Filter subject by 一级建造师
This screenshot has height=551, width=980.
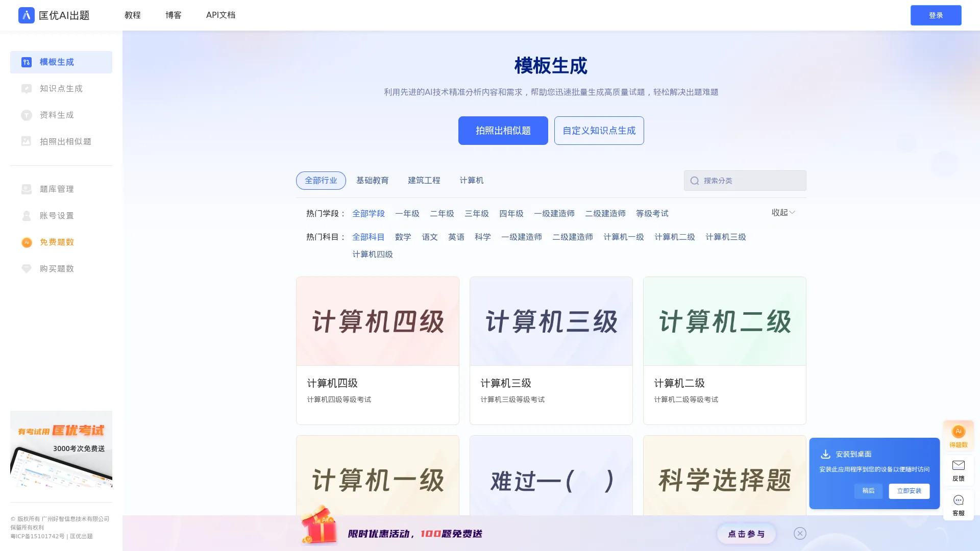(522, 237)
